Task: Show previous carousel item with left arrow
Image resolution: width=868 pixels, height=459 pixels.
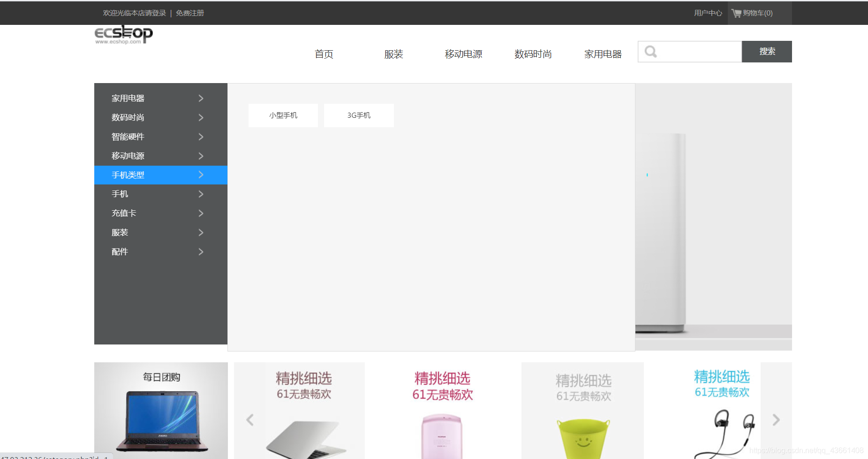Action: pos(250,420)
